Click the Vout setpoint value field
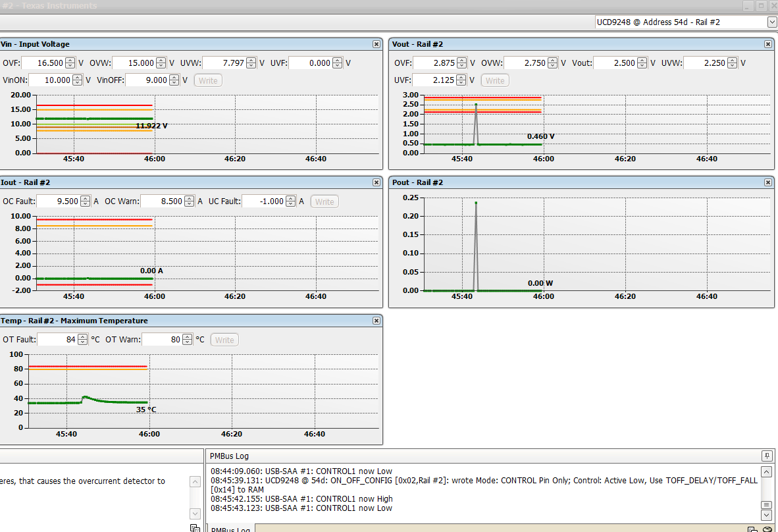Image resolution: width=778 pixels, height=532 pixels. [615, 63]
